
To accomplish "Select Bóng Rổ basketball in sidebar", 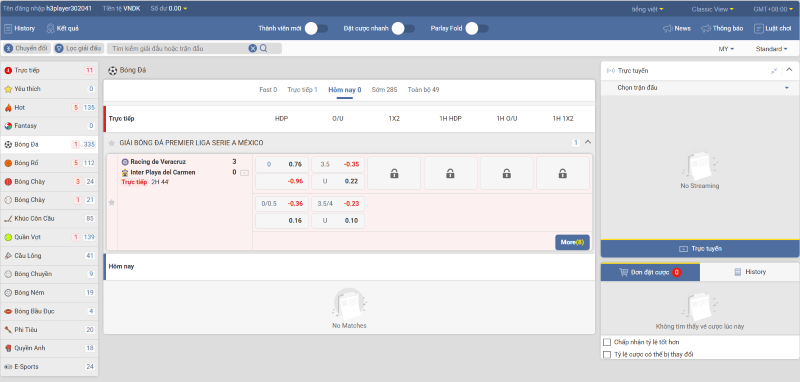I will (x=49, y=163).
